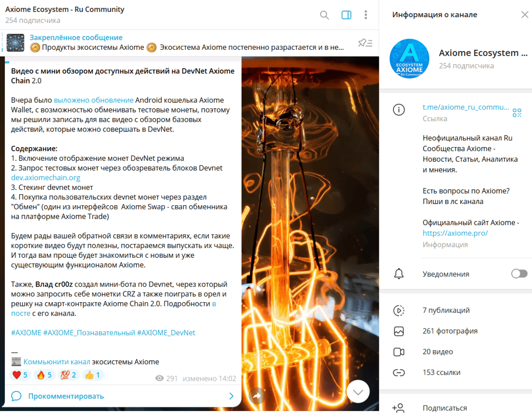Open the 7 публикаций section

(456, 310)
